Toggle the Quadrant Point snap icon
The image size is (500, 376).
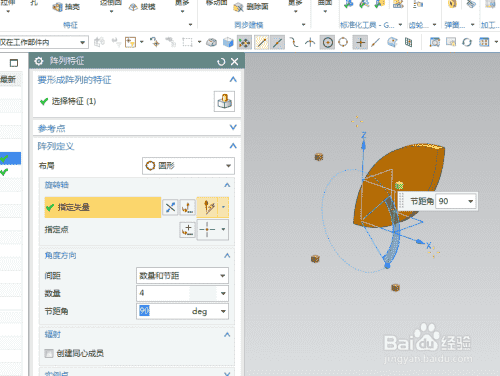pos(343,42)
